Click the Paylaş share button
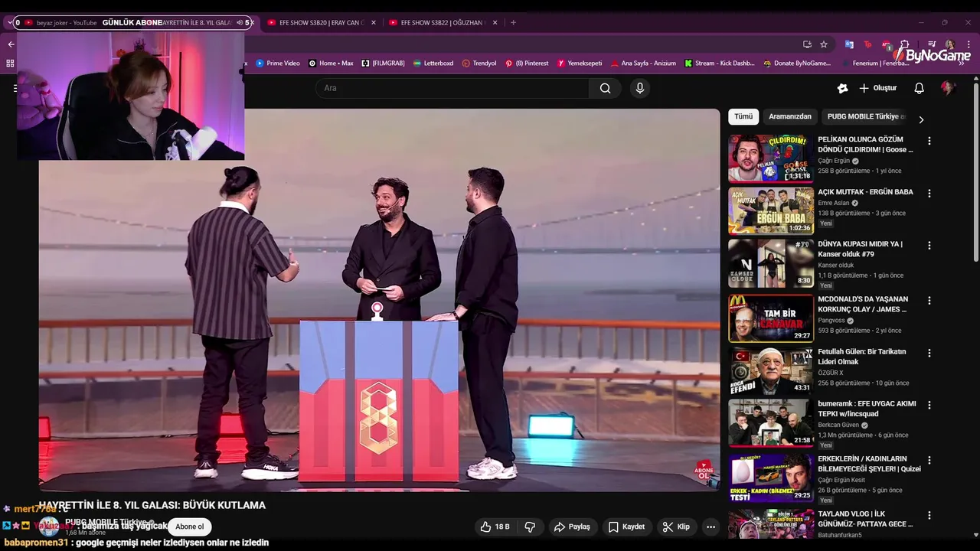The height and width of the screenshot is (551, 980). point(572,527)
